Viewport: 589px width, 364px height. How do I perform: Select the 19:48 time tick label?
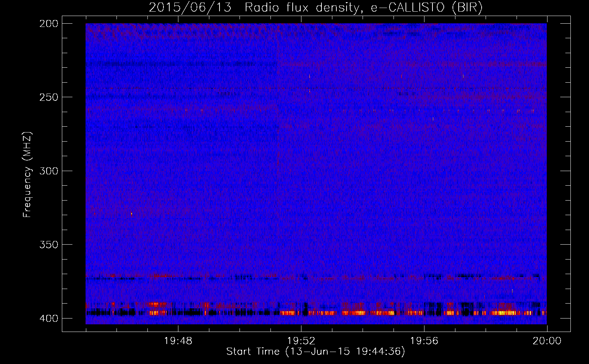click(x=178, y=341)
